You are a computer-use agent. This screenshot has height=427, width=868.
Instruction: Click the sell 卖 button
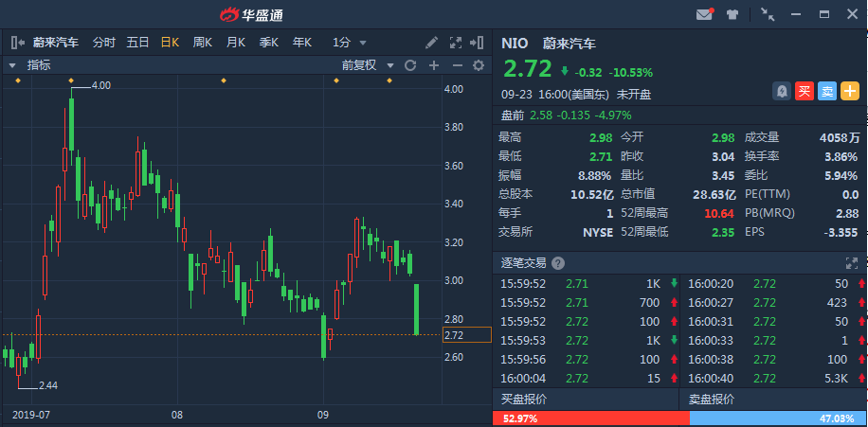point(827,91)
